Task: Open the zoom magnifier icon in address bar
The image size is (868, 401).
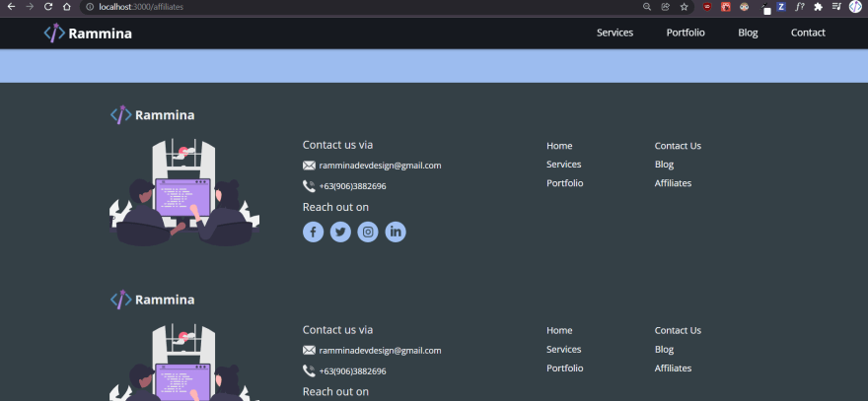Action: pyautogui.click(x=647, y=7)
